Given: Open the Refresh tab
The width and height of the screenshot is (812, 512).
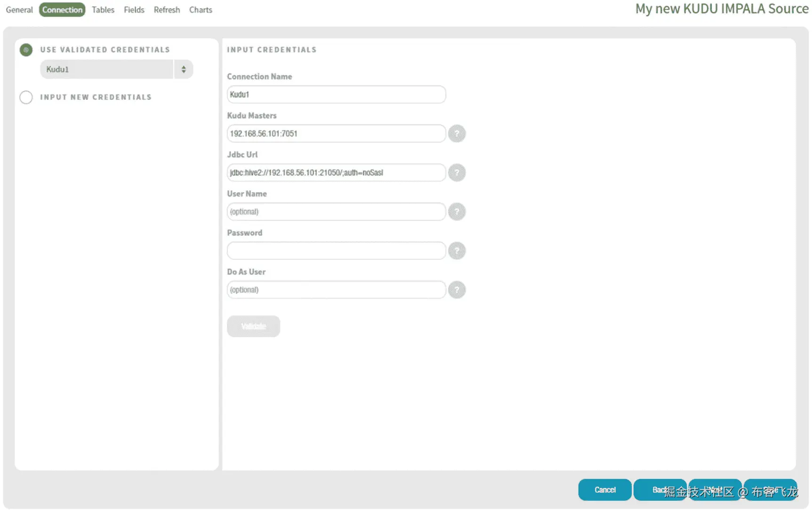Looking at the screenshot, I should coord(167,10).
